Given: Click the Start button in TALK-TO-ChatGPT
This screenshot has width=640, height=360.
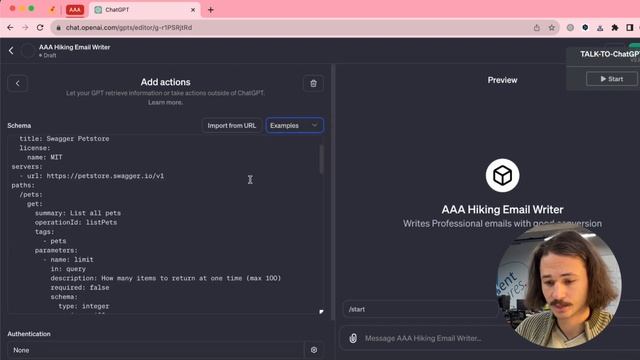Looking at the screenshot, I should click(x=611, y=79).
